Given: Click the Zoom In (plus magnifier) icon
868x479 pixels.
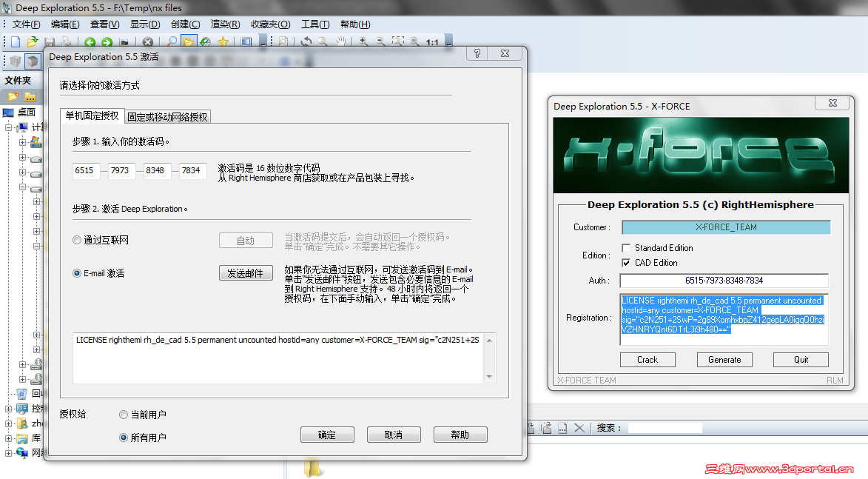Looking at the screenshot, I should coord(363,41).
